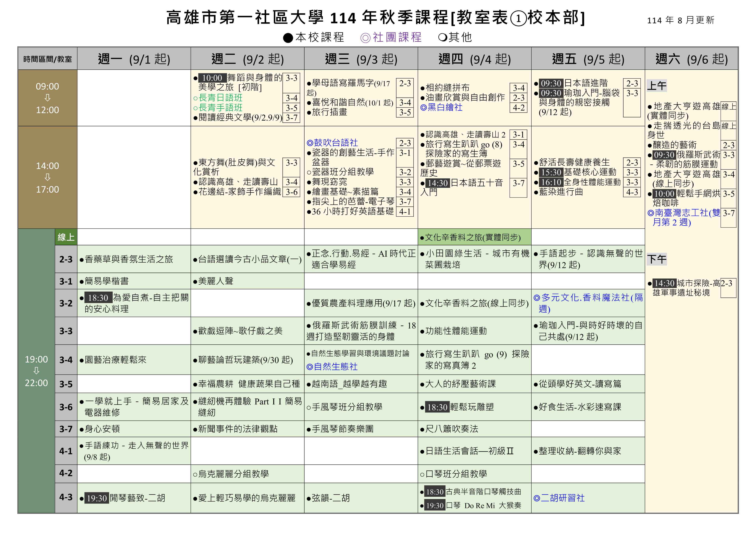Click the down arrow under 09:00
This screenshot has width=756, height=534.
(x=47, y=98)
